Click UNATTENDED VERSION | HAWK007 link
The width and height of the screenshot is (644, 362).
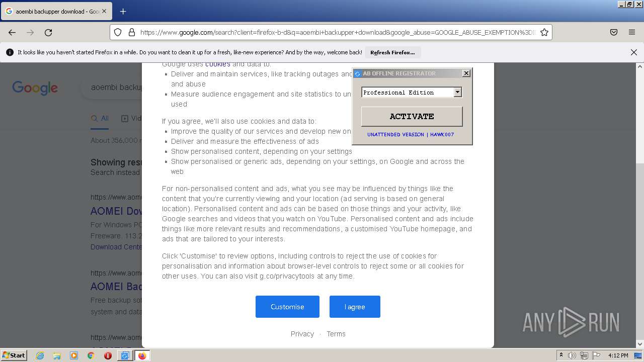coord(411,135)
